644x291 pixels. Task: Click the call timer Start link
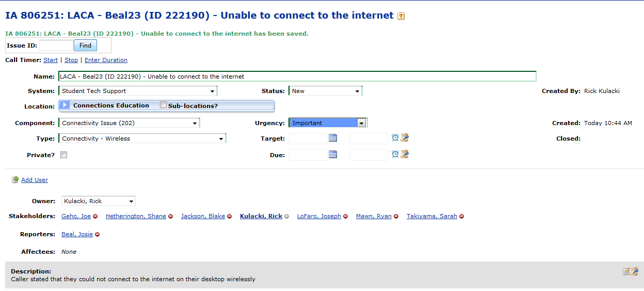(x=51, y=60)
